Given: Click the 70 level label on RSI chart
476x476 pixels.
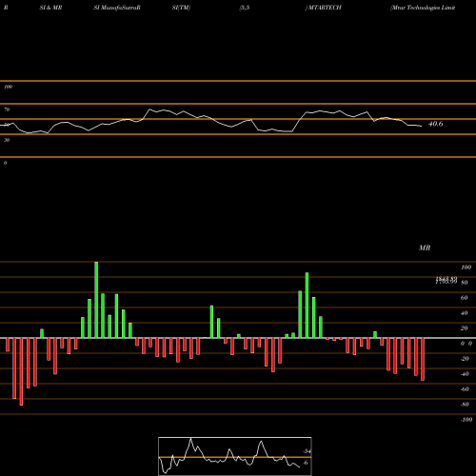Looking at the screenshot, I should point(7,109).
